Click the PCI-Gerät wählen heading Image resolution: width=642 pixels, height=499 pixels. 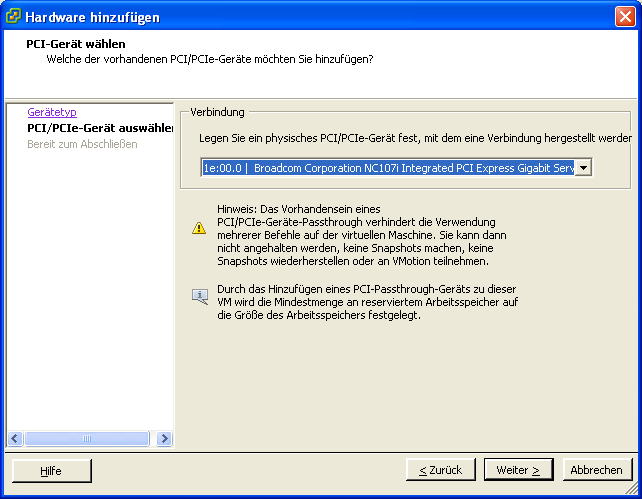pyautogui.click(x=76, y=44)
